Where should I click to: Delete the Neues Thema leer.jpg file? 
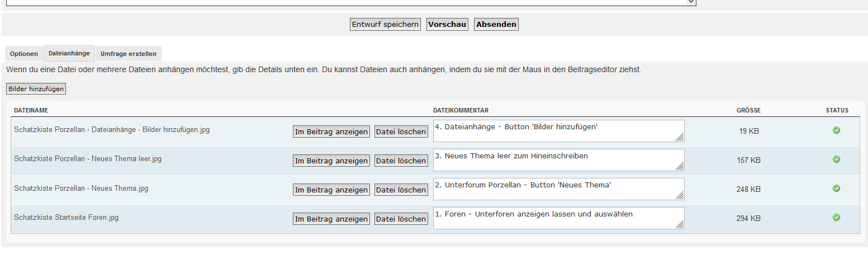click(x=401, y=161)
